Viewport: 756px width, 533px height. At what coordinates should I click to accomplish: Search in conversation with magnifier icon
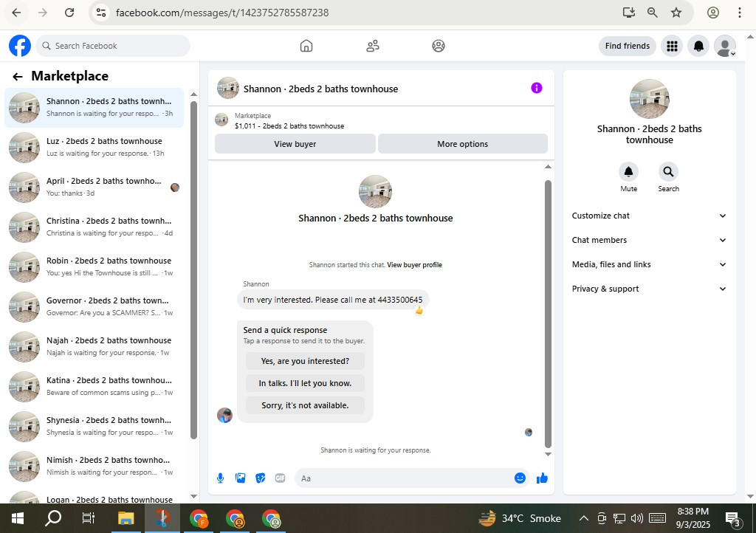point(668,171)
